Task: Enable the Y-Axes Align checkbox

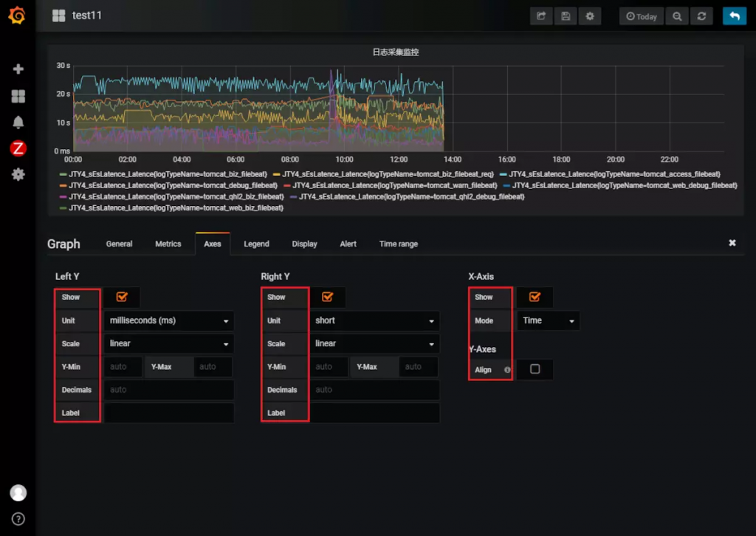Action: 535,369
